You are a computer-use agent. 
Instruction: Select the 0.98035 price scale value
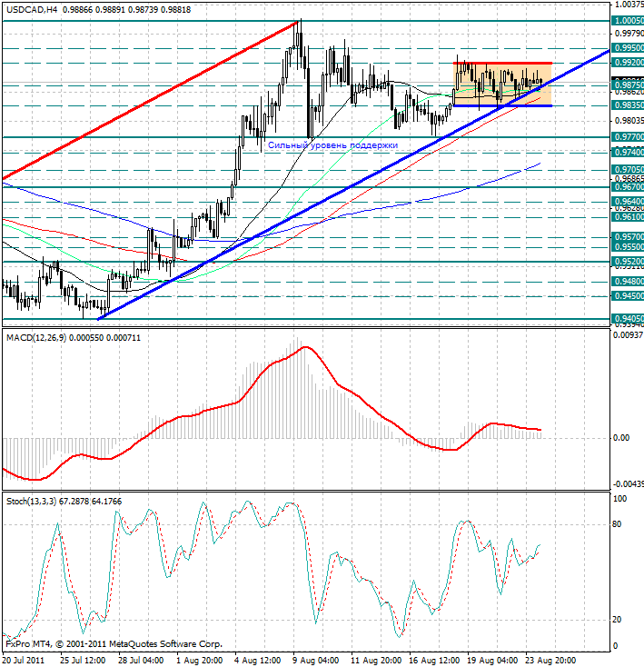(x=629, y=121)
